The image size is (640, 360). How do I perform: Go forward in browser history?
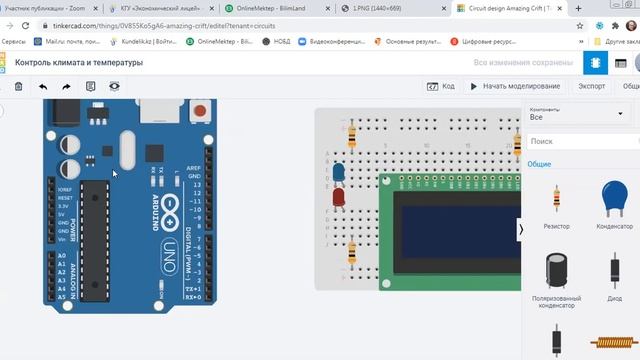pos(9,26)
